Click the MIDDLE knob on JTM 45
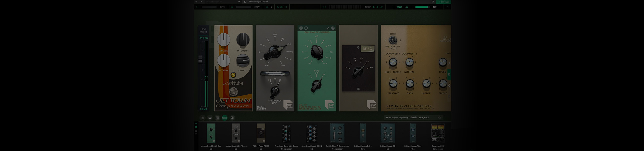644x151 pixels. pyautogui.click(x=426, y=83)
